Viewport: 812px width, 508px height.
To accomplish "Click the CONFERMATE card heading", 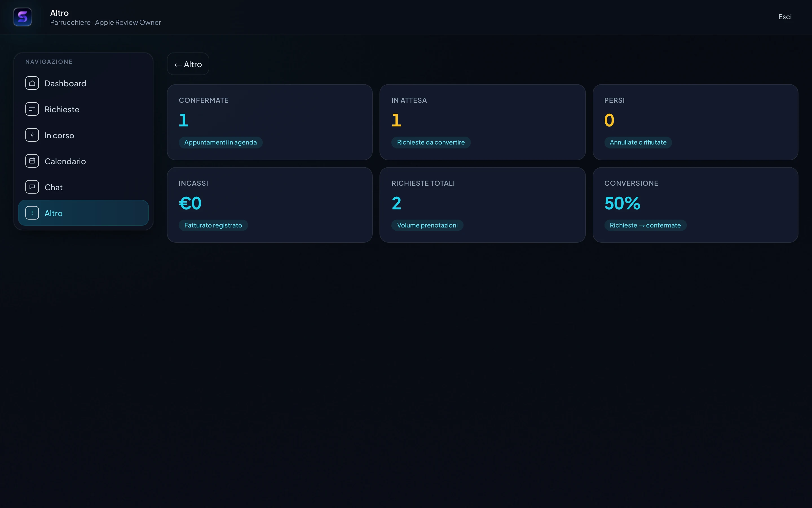I will pyautogui.click(x=203, y=100).
